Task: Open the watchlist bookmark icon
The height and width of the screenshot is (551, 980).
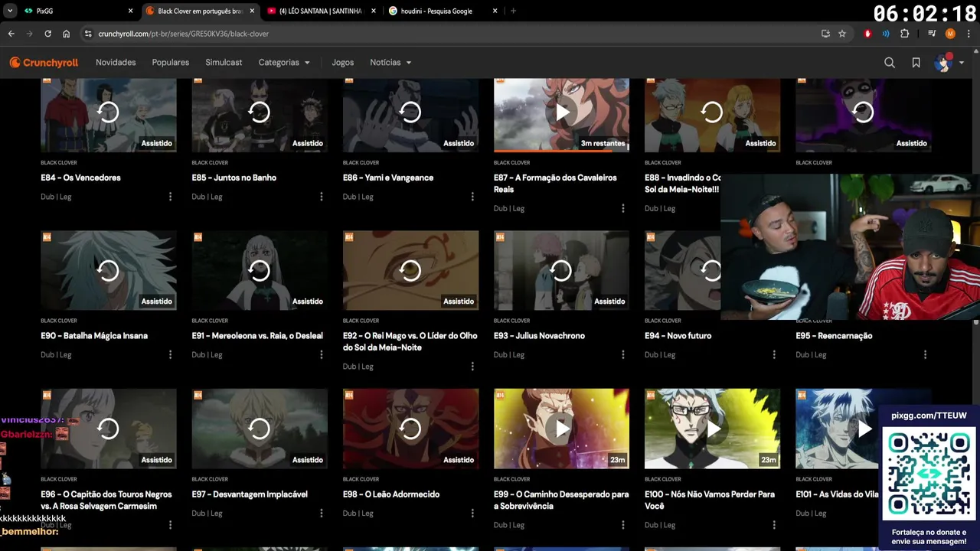Action: (916, 63)
